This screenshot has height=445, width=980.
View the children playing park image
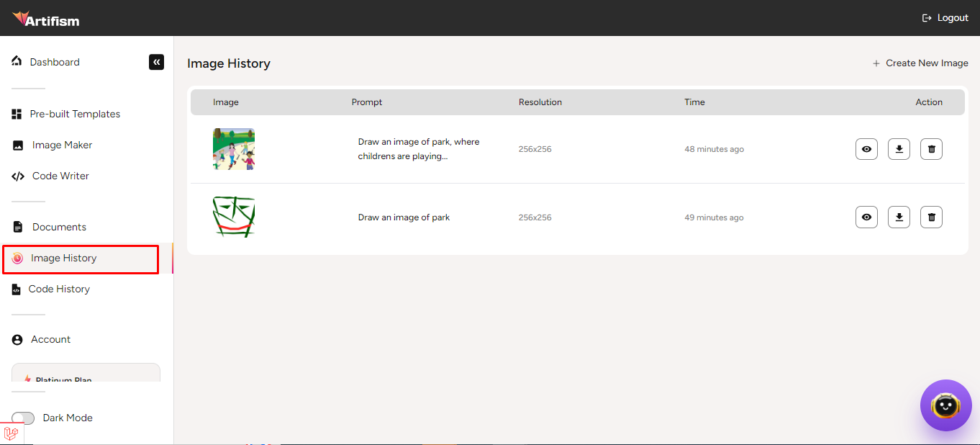point(866,149)
